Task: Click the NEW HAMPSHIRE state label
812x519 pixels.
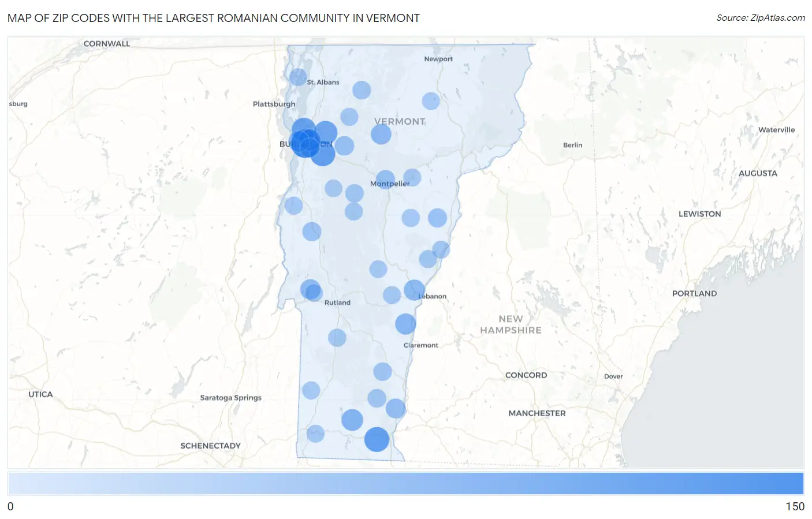Action: click(511, 324)
